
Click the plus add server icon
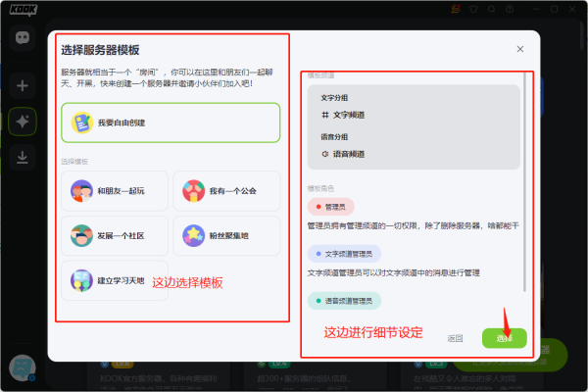[23, 85]
